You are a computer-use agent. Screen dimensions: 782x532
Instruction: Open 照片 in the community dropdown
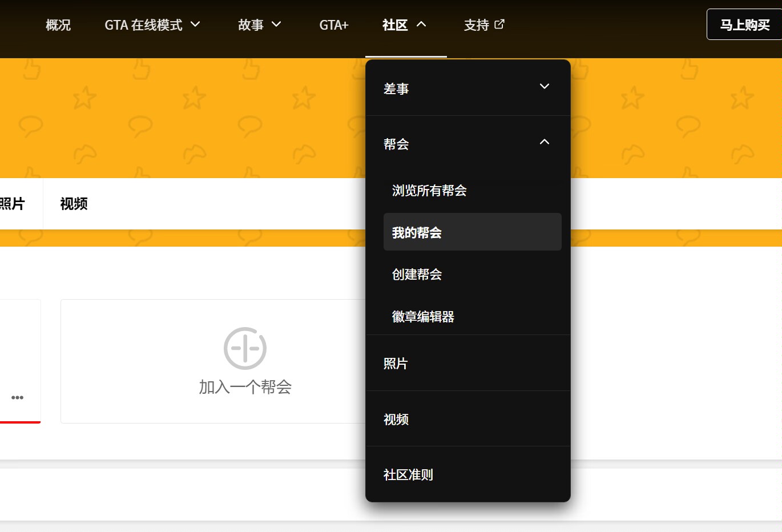pos(468,363)
